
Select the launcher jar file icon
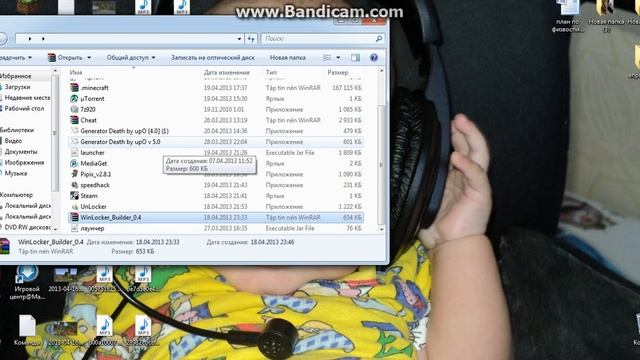coord(74,153)
